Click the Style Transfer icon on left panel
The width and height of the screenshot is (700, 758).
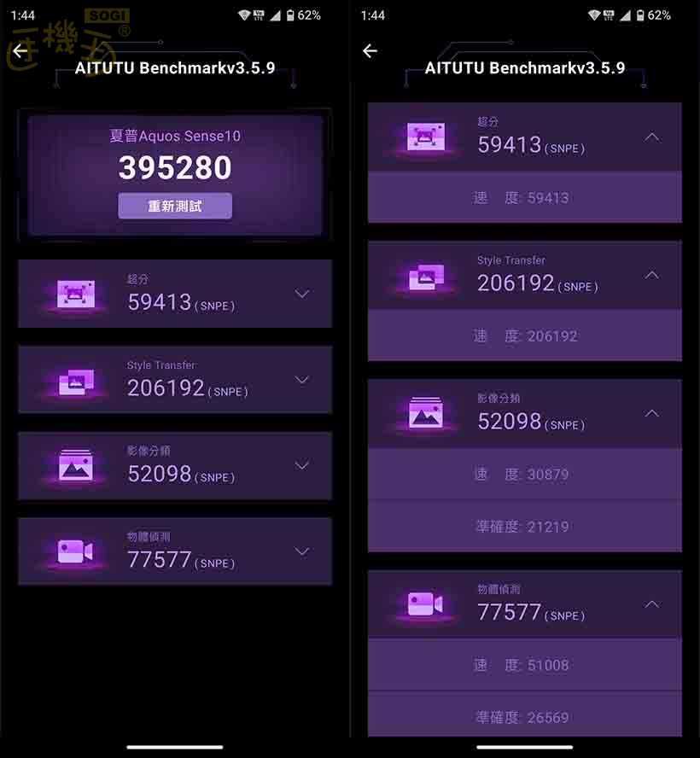tap(76, 382)
